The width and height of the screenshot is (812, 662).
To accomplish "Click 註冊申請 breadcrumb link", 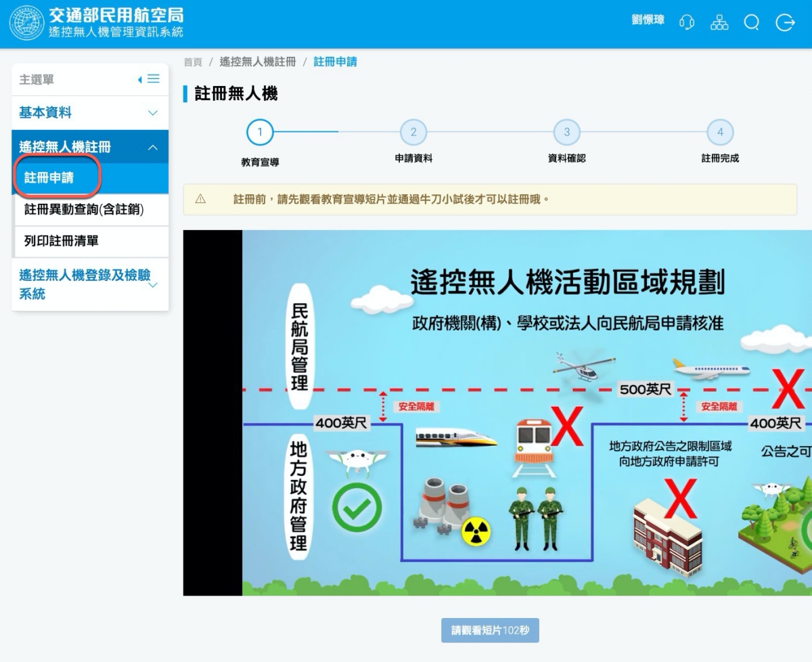I will pyautogui.click(x=336, y=62).
